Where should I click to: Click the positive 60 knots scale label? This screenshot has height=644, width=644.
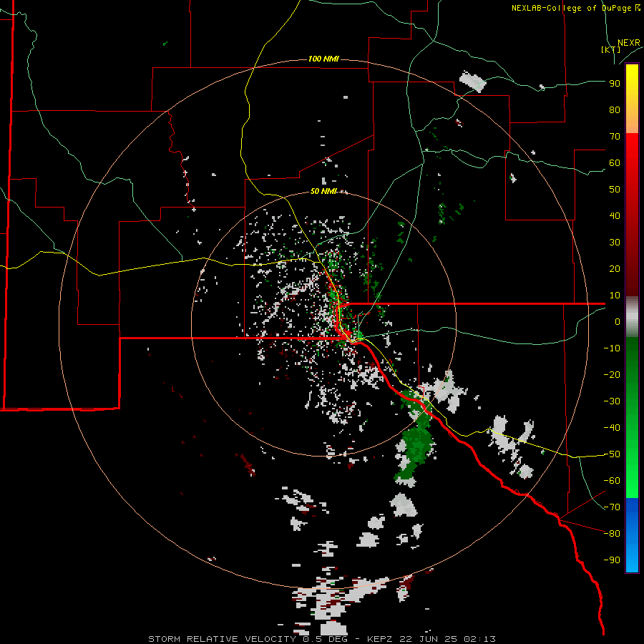pos(615,162)
